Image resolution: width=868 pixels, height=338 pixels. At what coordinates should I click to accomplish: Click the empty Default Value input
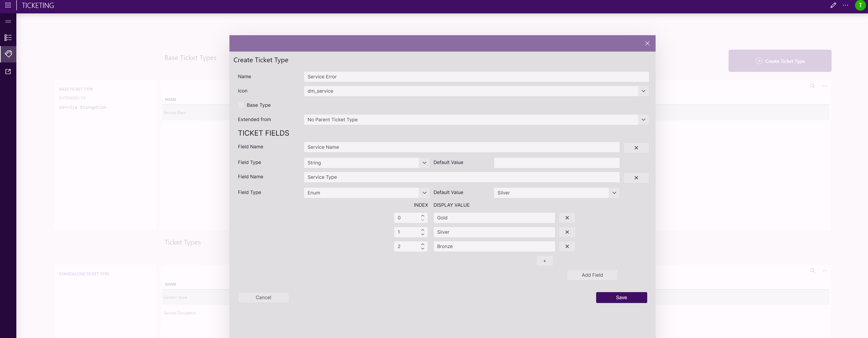[556, 163]
